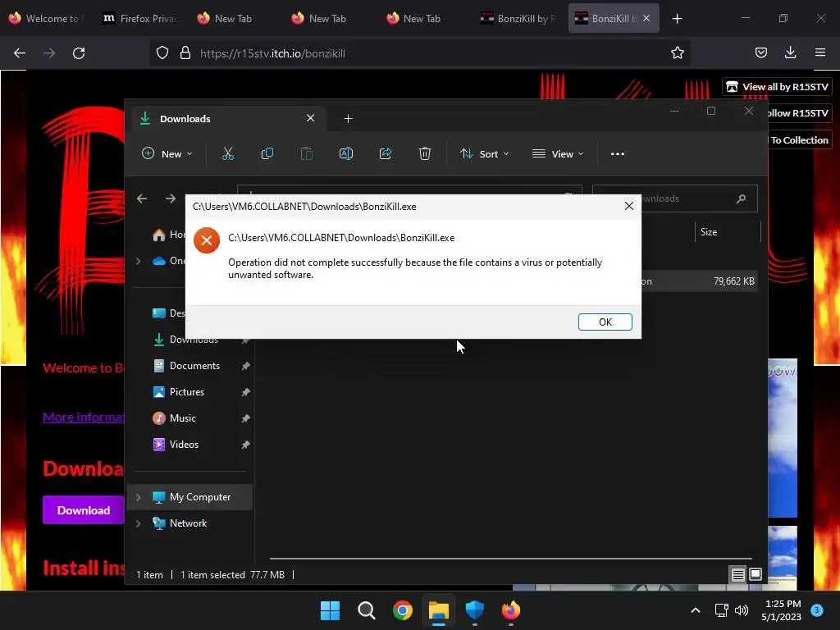The height and width of the screenshot is (630, 840).
Task: Switch to the first New Tab
Action: (x=235, y=18)
